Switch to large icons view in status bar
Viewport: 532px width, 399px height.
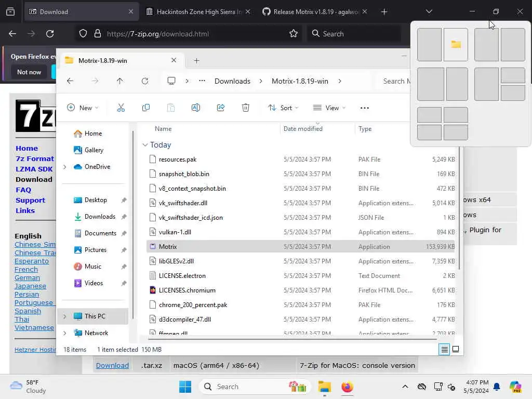456,349
